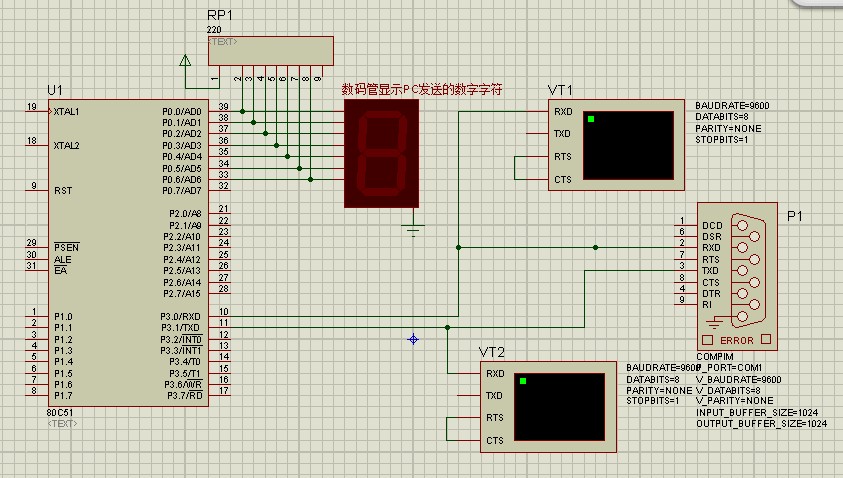
Task: Click the P2.7/A15 pin label
Action: click(x=182, y=294)
